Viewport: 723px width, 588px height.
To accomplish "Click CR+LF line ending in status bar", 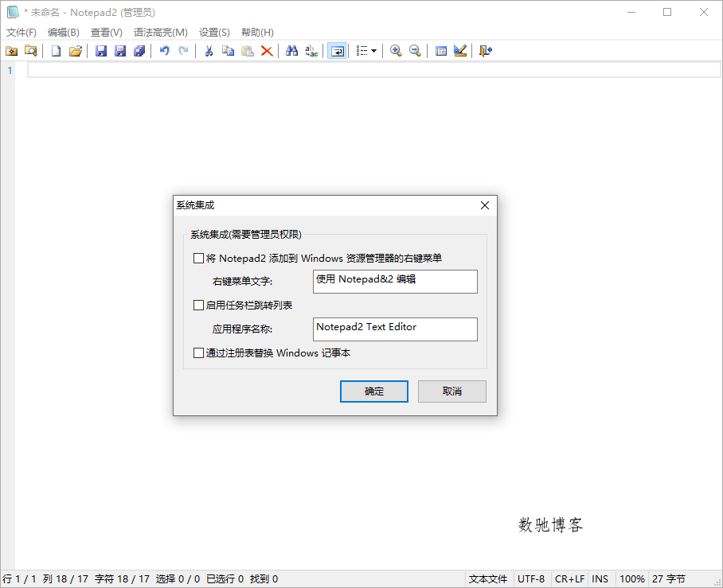I will click(x=569, y=579).
